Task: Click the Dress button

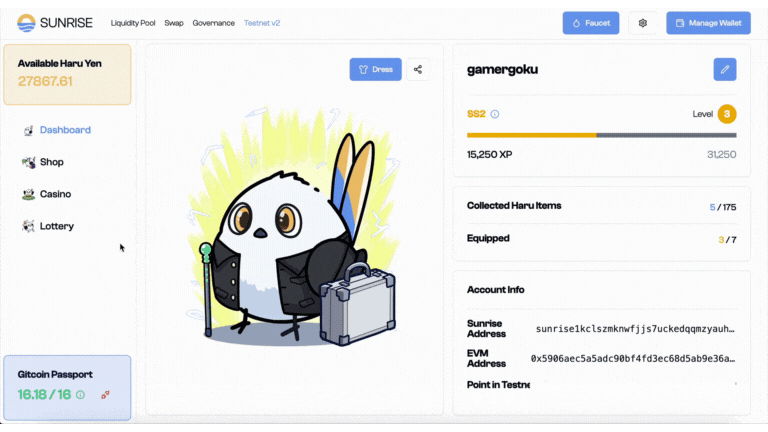Action: (375, 69)
